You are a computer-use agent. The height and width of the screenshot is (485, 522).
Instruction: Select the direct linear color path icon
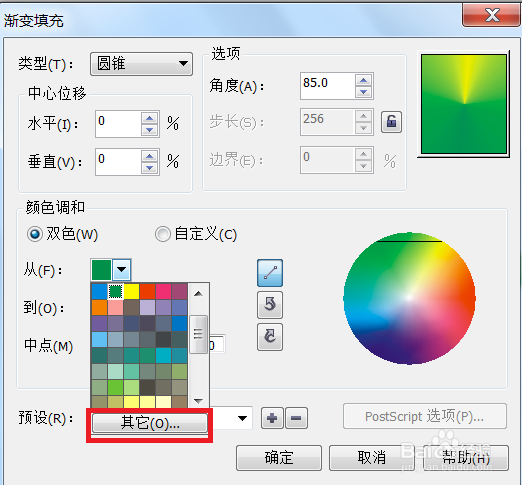270,273
